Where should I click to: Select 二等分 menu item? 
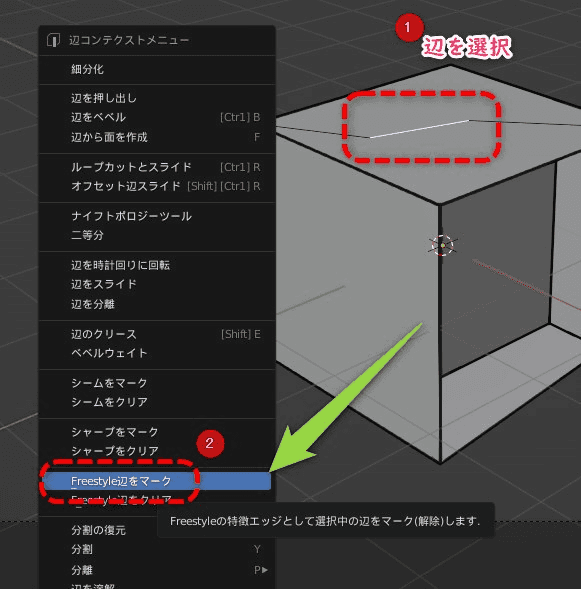[157, 236]
